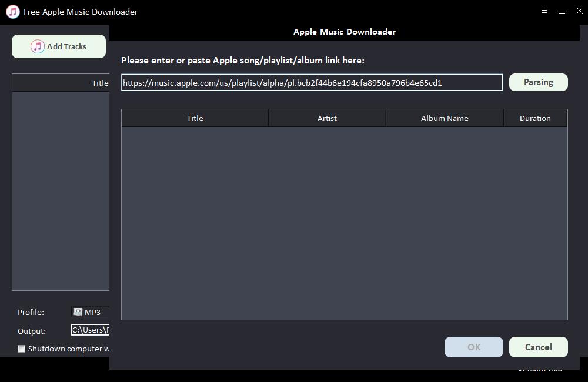This screenshot has height=382, width=588.
Task: Click the Add Tracks button
Action: tap(59, 46)
